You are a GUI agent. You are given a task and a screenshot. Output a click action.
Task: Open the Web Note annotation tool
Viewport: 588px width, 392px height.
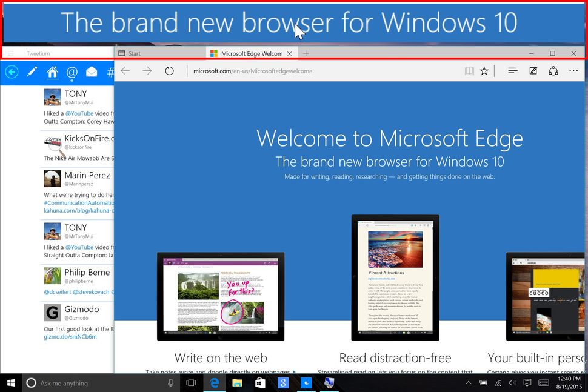533,71
